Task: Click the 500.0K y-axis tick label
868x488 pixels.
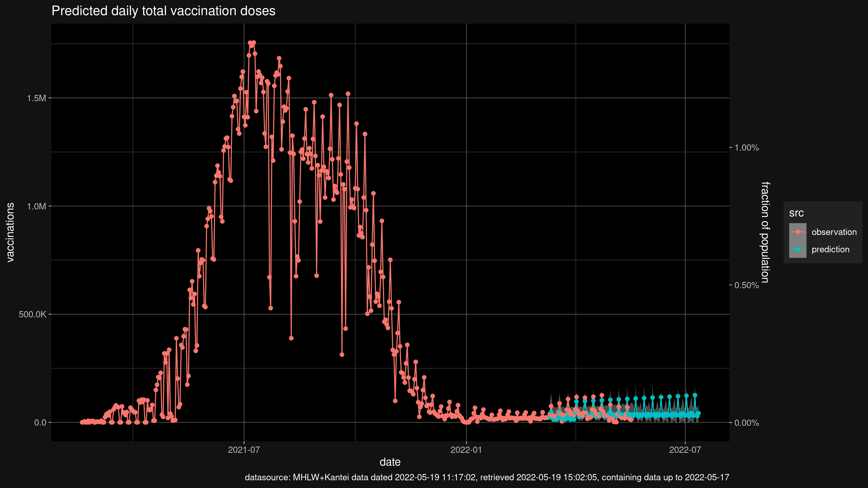Action: pos(32,314)
